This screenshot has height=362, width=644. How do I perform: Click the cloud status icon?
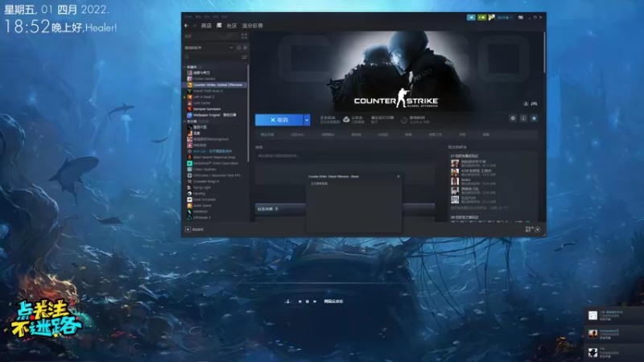pos(346,119)
